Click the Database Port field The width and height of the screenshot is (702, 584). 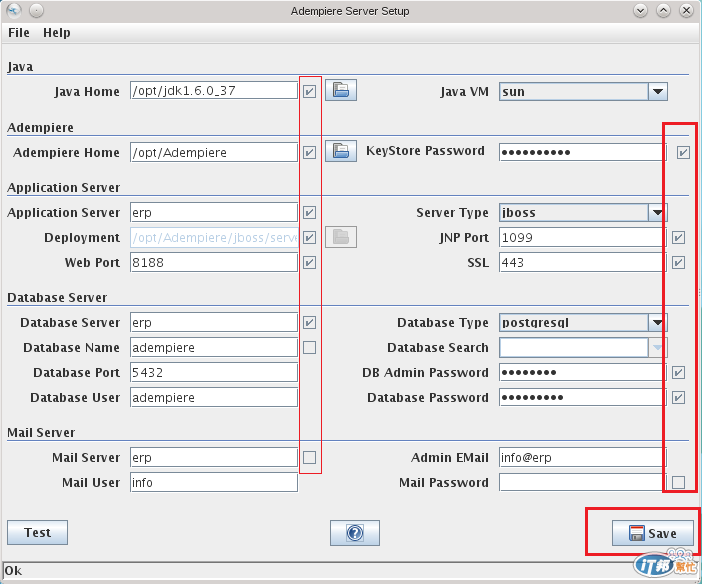click(x=214, y=373)
